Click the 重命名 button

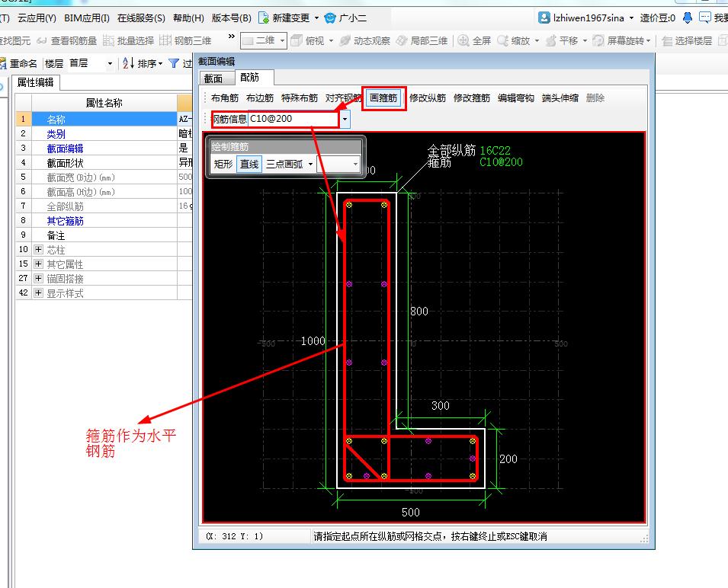18,63
